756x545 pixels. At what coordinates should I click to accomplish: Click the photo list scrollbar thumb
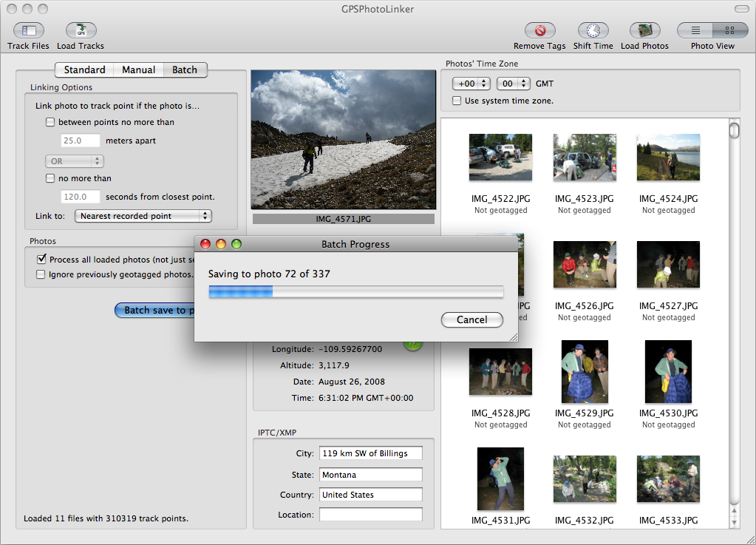point(735,131)
